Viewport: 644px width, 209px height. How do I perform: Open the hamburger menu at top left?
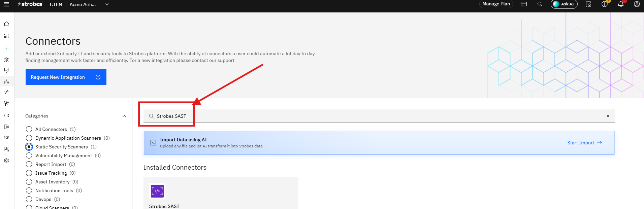pyautogui.click(x=6, y=4)
